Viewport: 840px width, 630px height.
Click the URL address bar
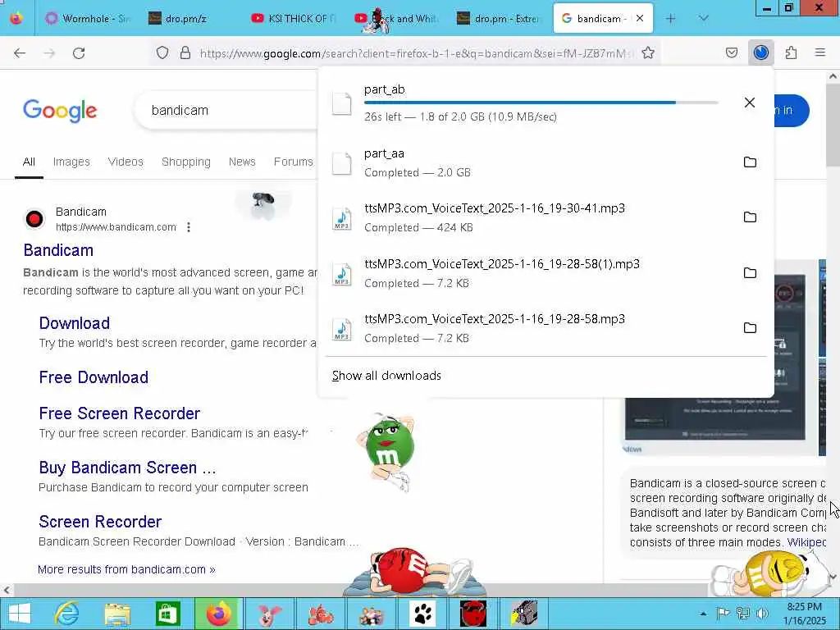(415, 53)
